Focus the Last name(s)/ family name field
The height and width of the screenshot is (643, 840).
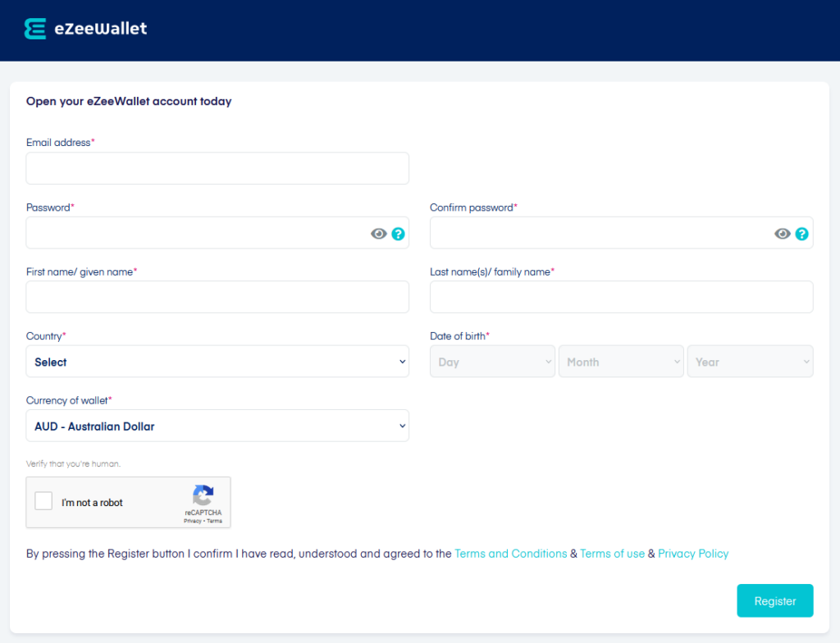pyautogui.click(x=622, y=297)
